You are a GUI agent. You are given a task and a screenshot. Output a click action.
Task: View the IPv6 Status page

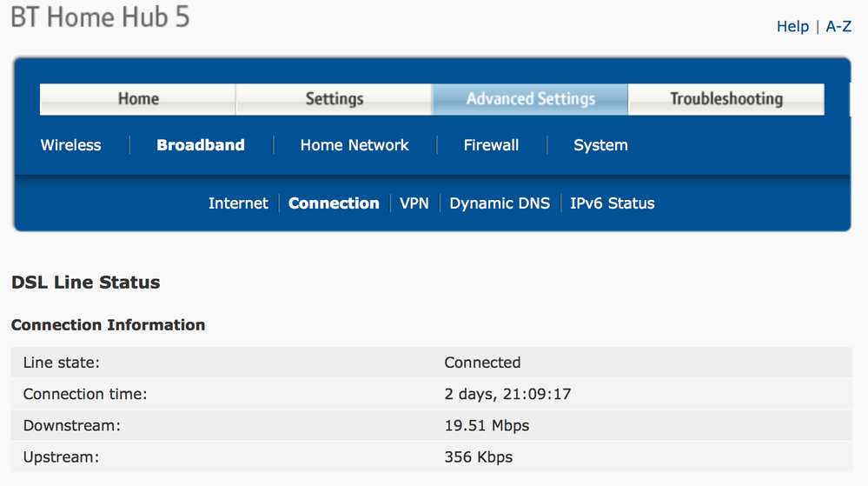pyautogui.click(x=612, y=203)
